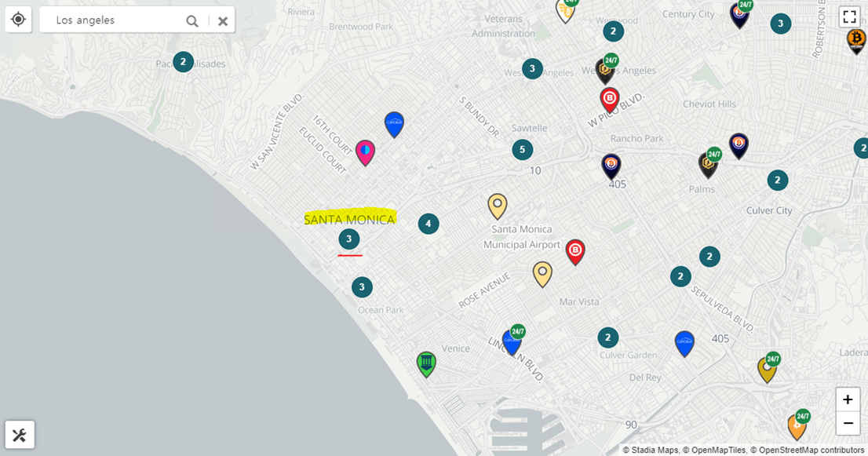The width and height of the screenshot is (868, 456).
Task: Select the blue 24/7 pin near Venice
Action: click(x=512, y=341)
